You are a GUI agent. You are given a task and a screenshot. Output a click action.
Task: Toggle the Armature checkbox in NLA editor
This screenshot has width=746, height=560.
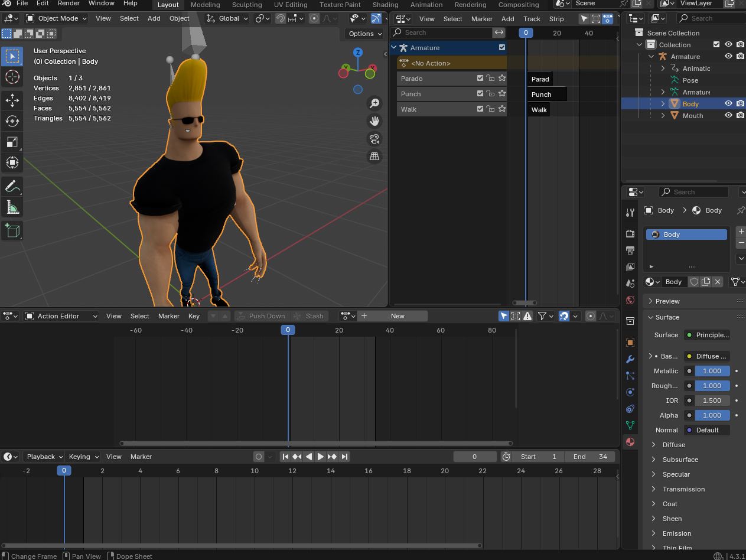pos(502,48)
